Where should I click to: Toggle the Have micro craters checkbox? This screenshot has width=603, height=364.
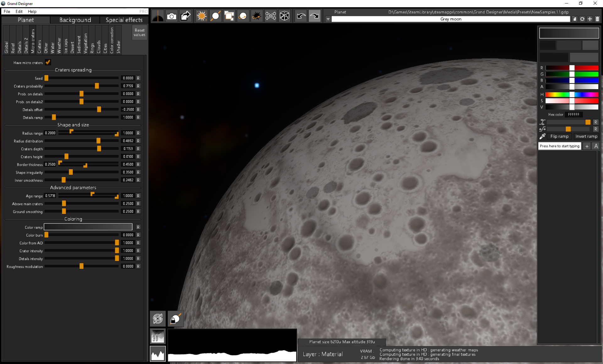48,62
